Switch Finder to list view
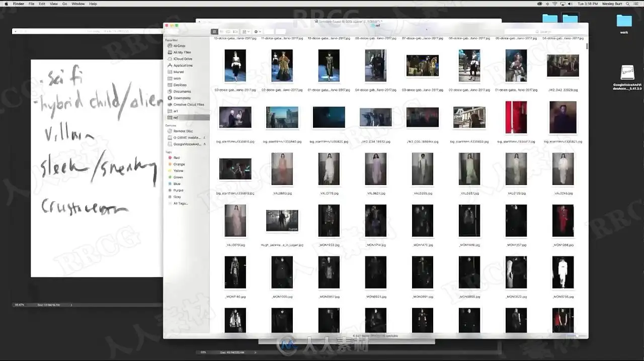The height and width of the screenshot is (361, 644). (x=221, y=32)
